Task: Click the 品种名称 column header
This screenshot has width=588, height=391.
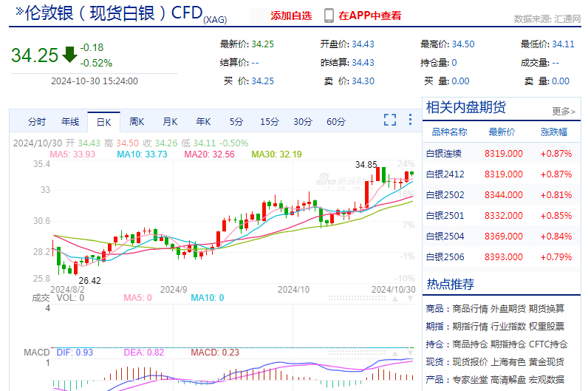Action: (449, 132)
